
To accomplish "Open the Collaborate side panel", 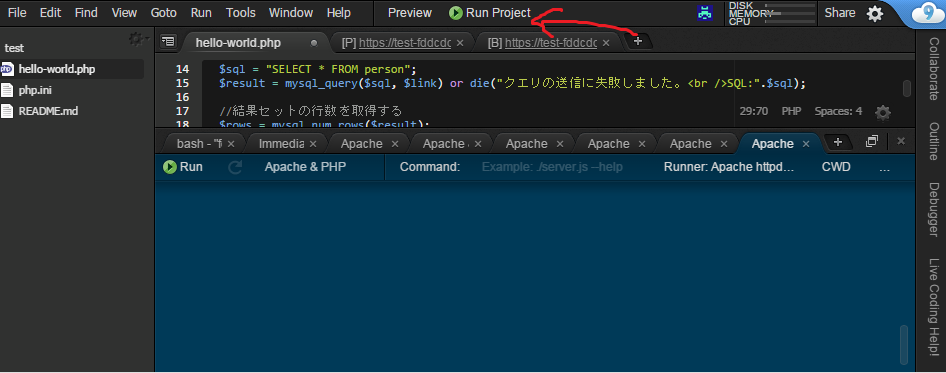I will pos(933,68).
